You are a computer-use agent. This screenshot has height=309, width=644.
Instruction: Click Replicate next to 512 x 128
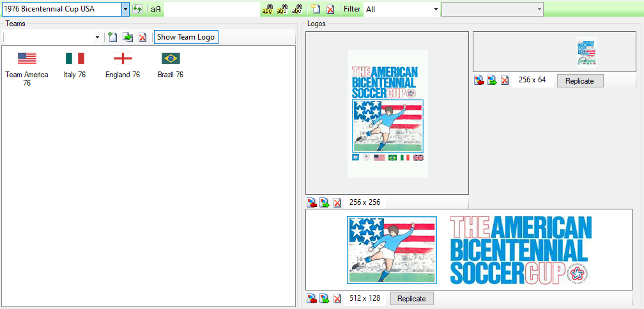click(x=412, y=298)
